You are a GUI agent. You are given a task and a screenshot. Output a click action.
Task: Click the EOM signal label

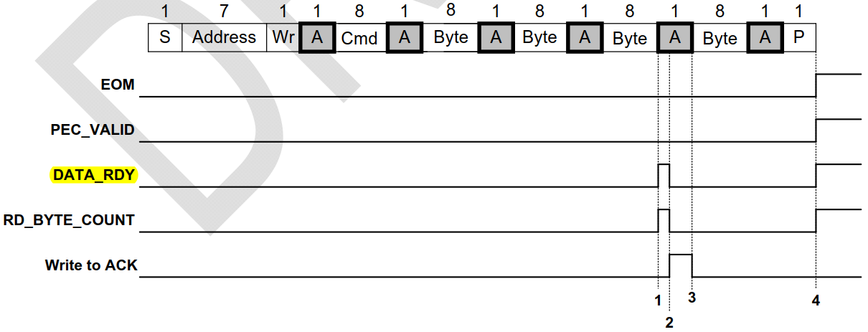[118, 85]
